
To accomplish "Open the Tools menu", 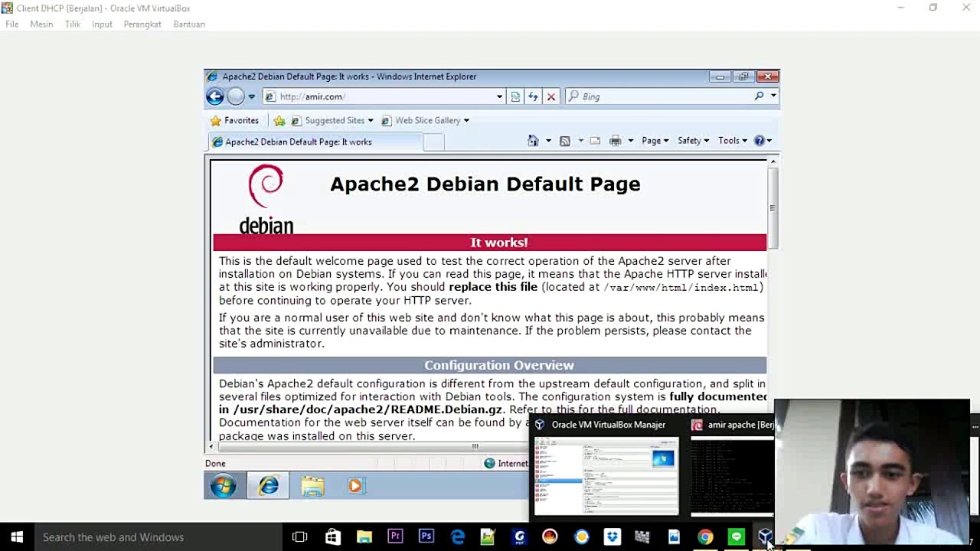I will [732, 141].
